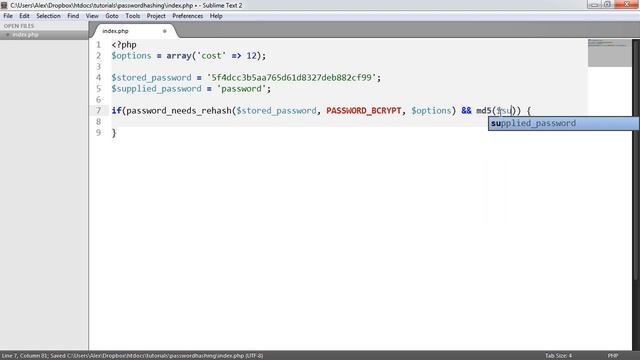This screenshot has height=360, width=640.
Task: Click line number 7 in gutter
Action: (98, 111)
